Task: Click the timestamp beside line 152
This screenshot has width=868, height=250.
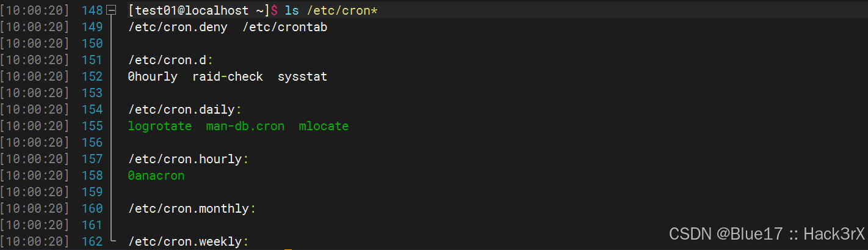Action: point(35,77)
